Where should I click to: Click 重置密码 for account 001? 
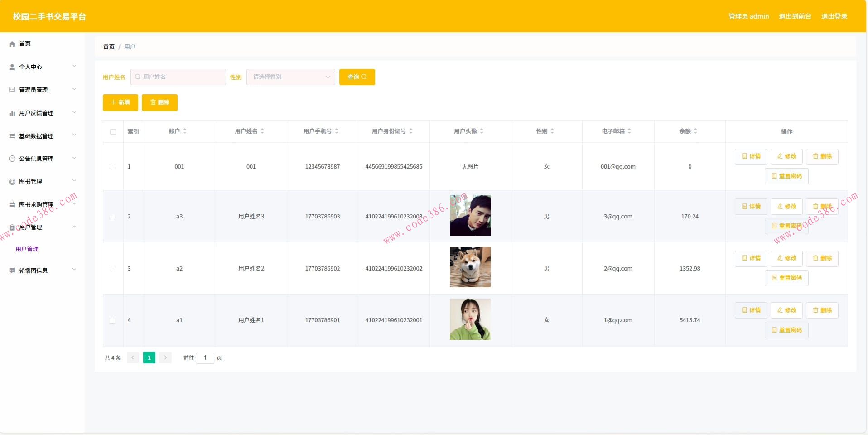click(786, 176)
